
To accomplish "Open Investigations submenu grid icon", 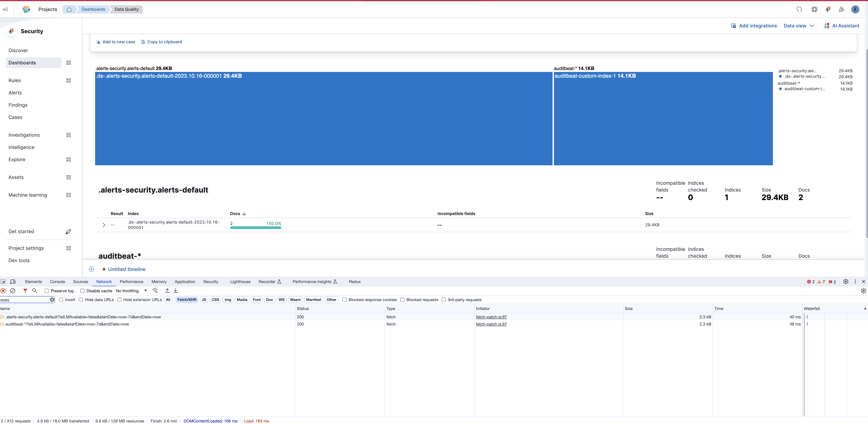I will 68,135.
